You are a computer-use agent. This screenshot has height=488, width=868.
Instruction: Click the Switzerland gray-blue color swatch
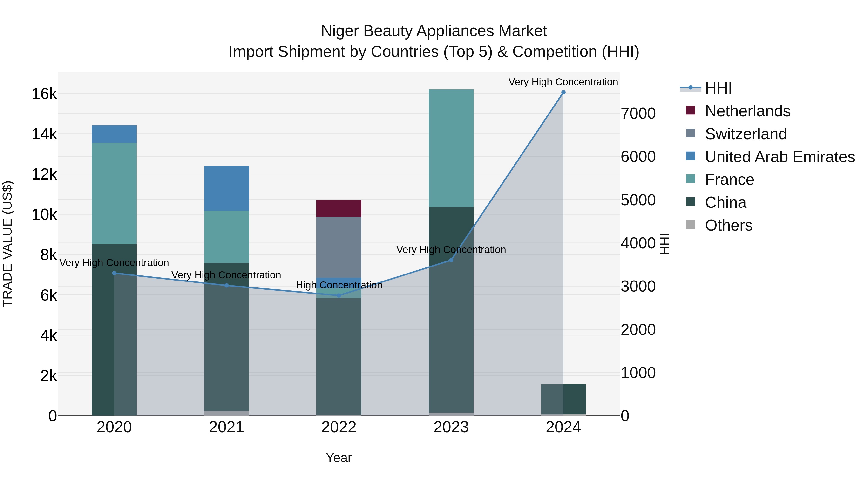[x=691, y=133]
